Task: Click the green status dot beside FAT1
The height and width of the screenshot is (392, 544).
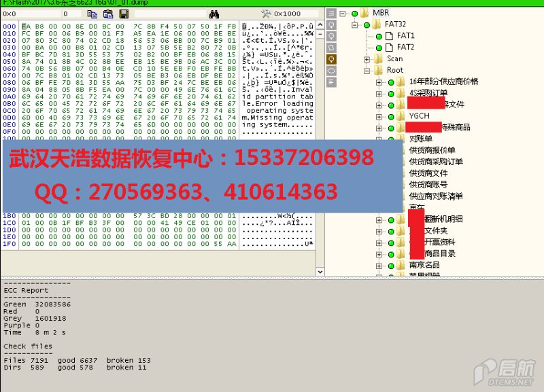Action: [x=379, y=36]
